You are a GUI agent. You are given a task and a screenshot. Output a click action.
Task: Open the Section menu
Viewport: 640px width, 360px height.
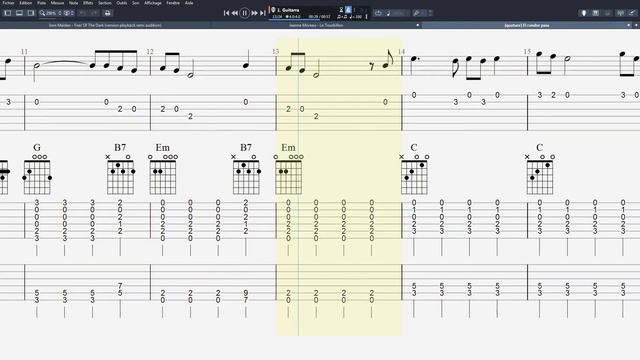pyautogui.click(x=104, y=3)
